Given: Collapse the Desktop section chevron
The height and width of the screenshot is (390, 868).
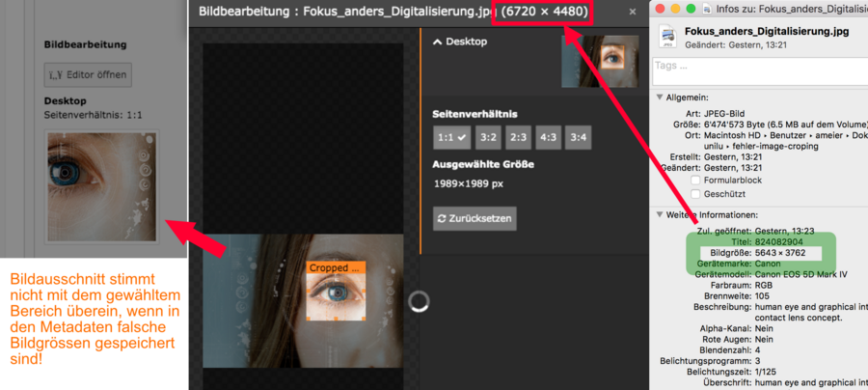Looking at the screenshot, I should tap(437, 42).
